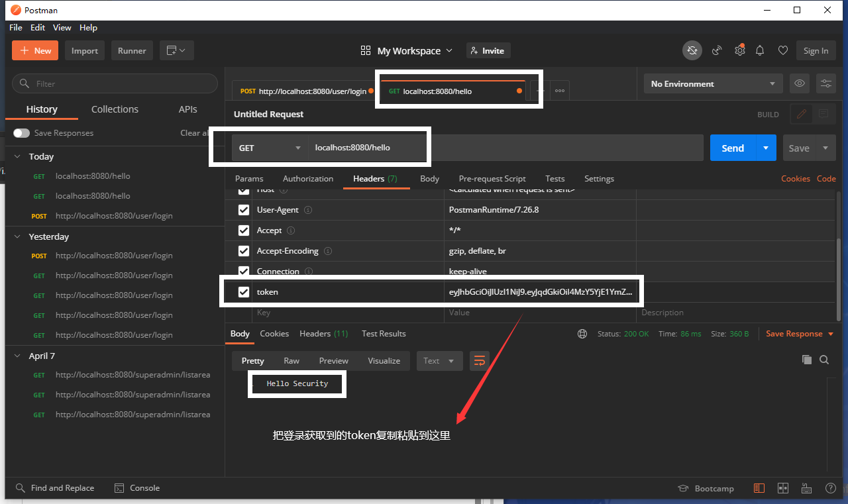Switch to the Collections sidebar tab

115,109
